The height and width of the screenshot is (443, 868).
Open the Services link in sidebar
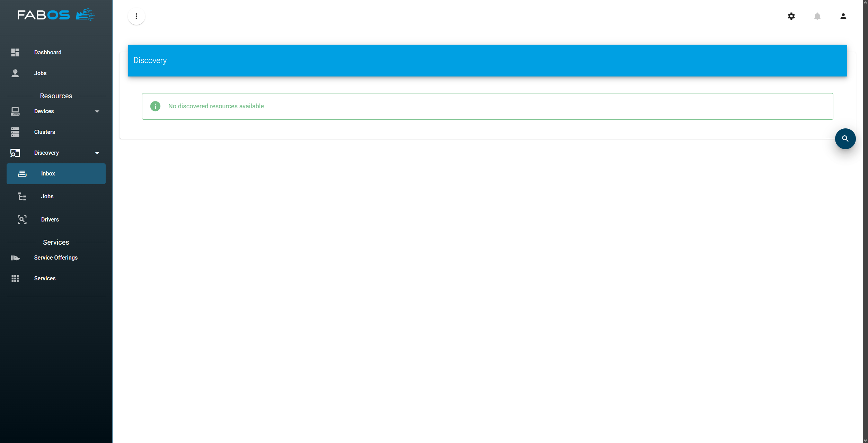[45, 279]
